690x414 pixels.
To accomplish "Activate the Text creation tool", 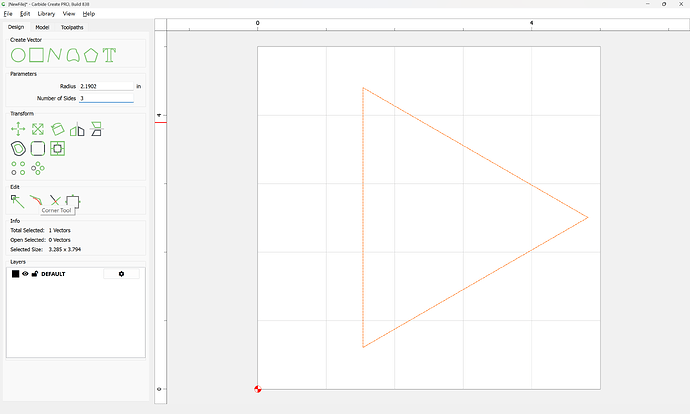I will click(109, 54).
